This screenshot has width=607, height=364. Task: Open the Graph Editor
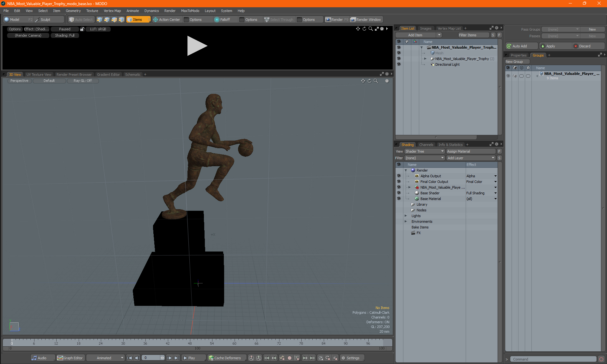click(70, 358)
